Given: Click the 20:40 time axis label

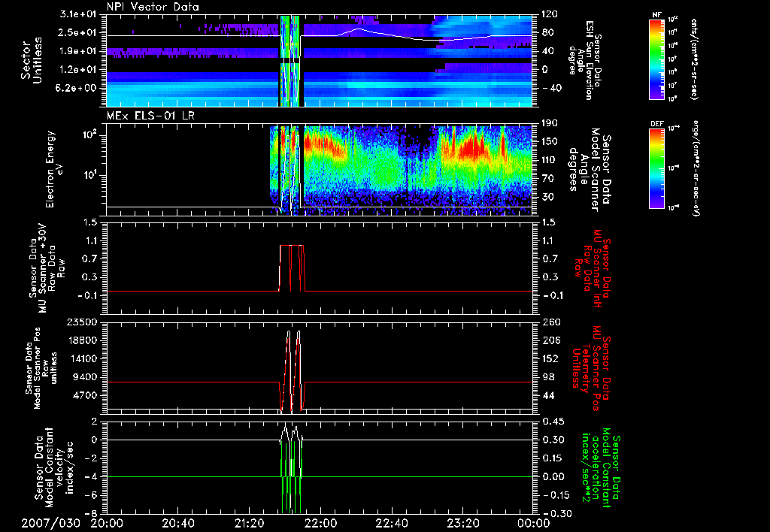Looking at the screenshot, I should click(177, 523).
